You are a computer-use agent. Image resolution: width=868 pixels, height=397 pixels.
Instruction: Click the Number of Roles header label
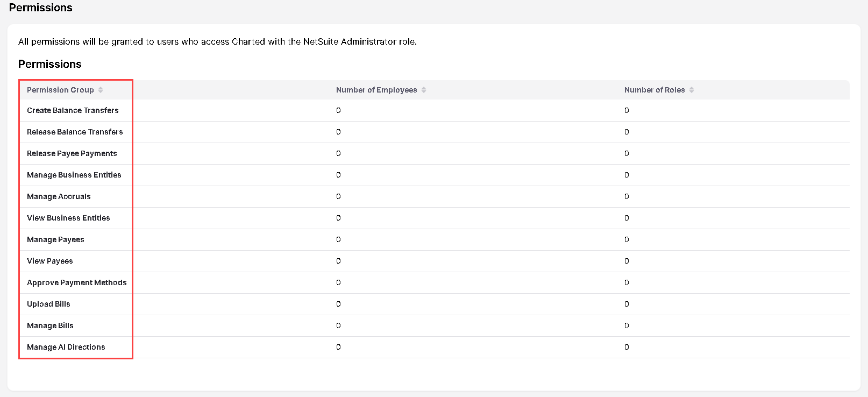654,90
